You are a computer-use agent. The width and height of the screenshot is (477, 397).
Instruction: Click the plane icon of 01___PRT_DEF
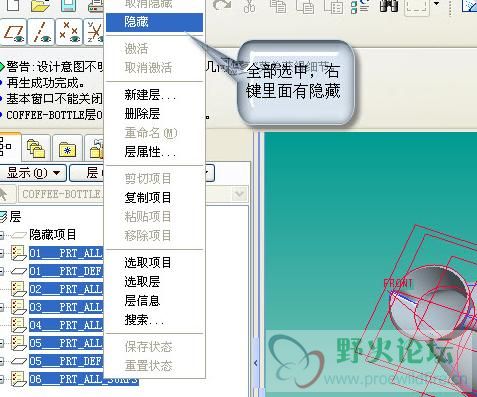coord(19,271)
